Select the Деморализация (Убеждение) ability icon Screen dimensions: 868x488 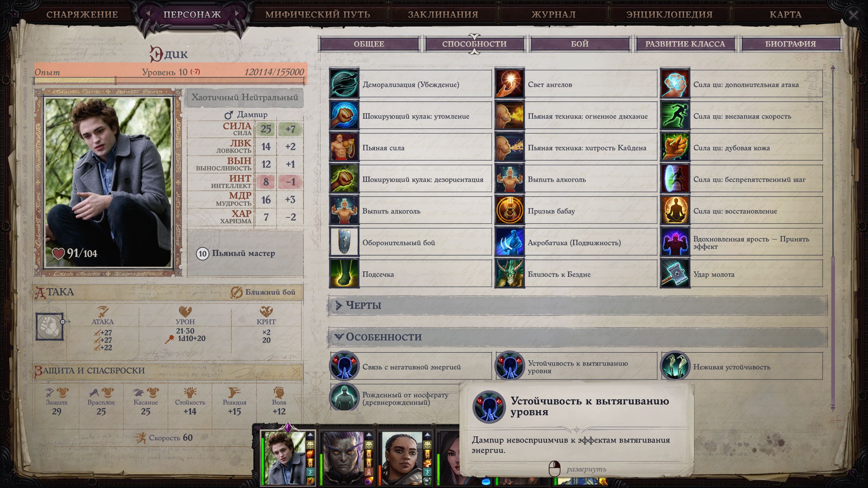[x=344, y=84]
